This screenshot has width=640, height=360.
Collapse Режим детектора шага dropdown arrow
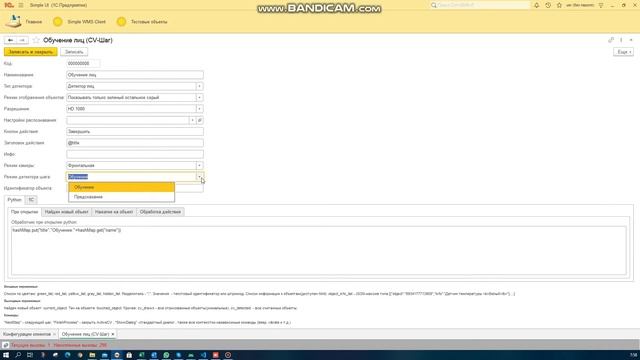click(199, 177)
